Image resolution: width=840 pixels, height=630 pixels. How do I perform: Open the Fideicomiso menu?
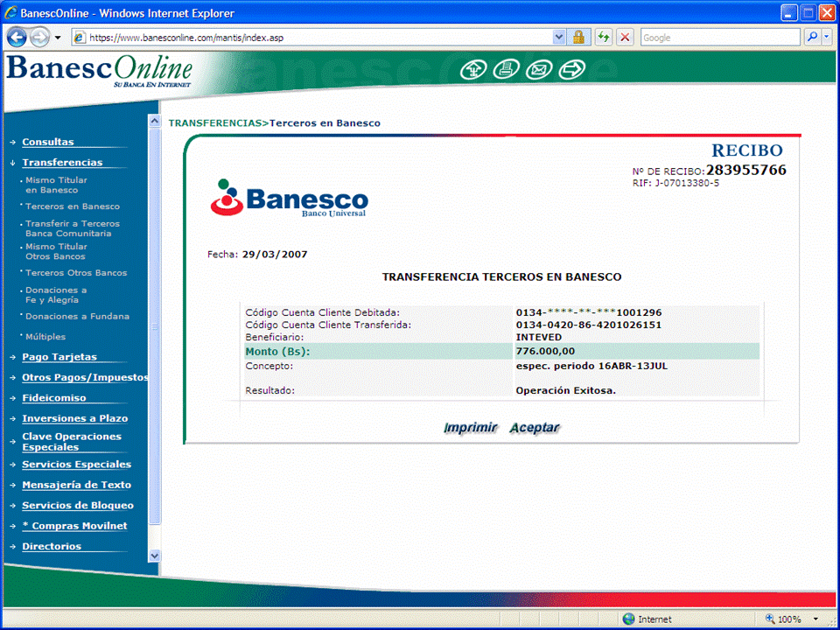pos(54,398)
